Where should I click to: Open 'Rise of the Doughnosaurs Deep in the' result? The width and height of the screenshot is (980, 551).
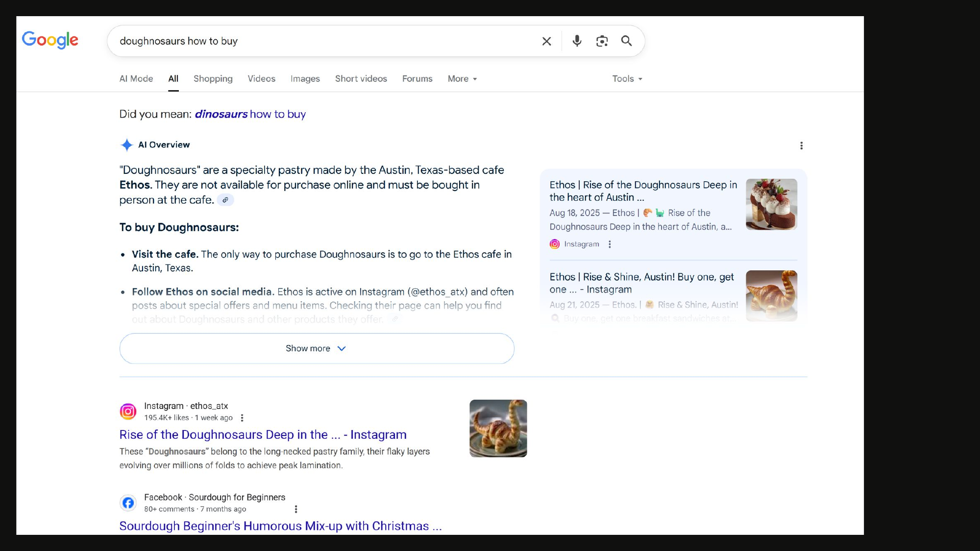(263, 434)
